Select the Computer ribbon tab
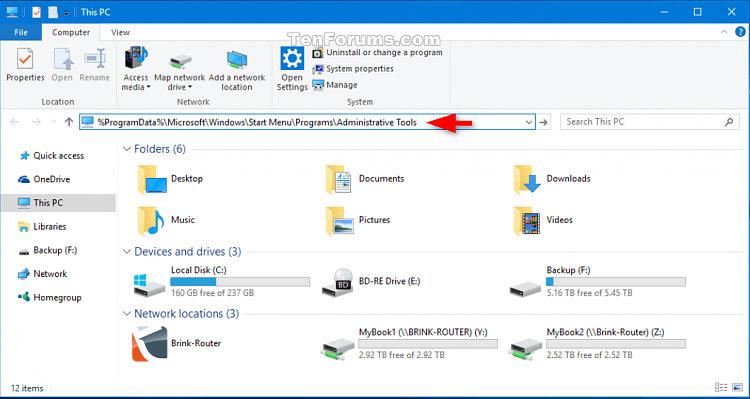Screen dimensions: 750x399 click(x=71, y=33)
